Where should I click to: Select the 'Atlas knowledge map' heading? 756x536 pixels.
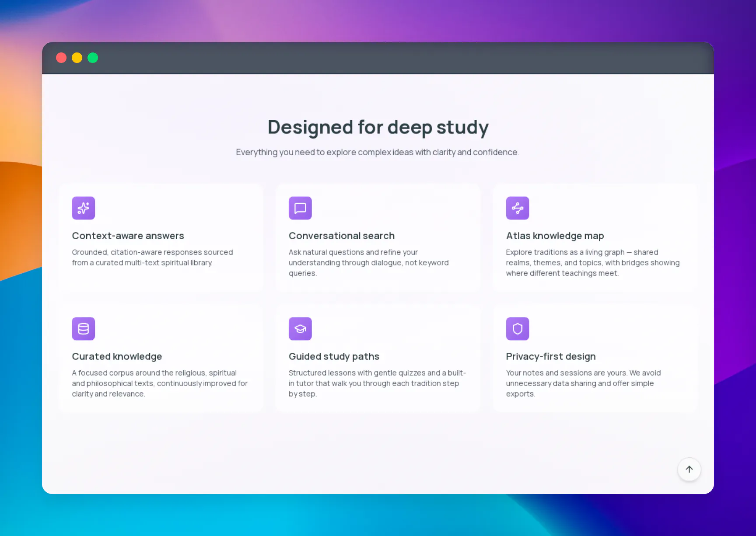click(x=555, y=236)
